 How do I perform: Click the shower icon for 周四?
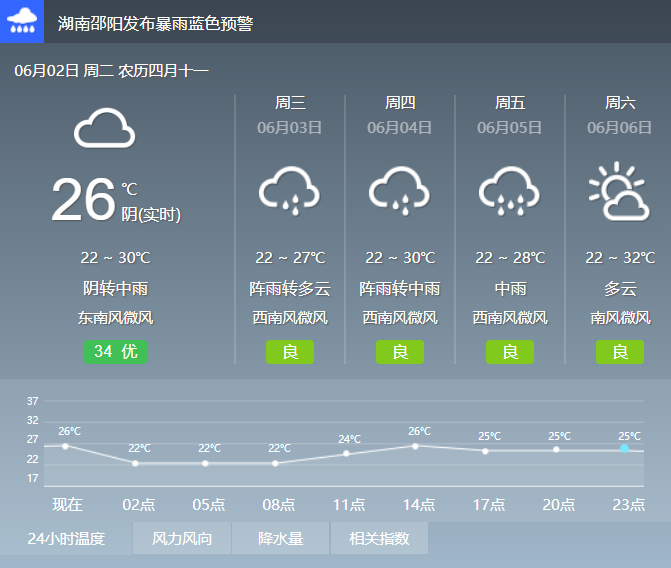click(400, 191)
